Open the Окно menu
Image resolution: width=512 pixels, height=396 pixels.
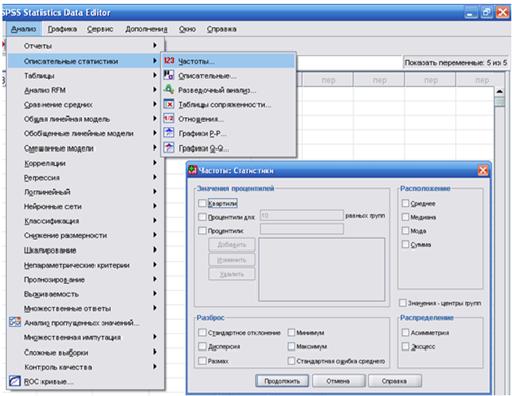click(x=187, y=29)
